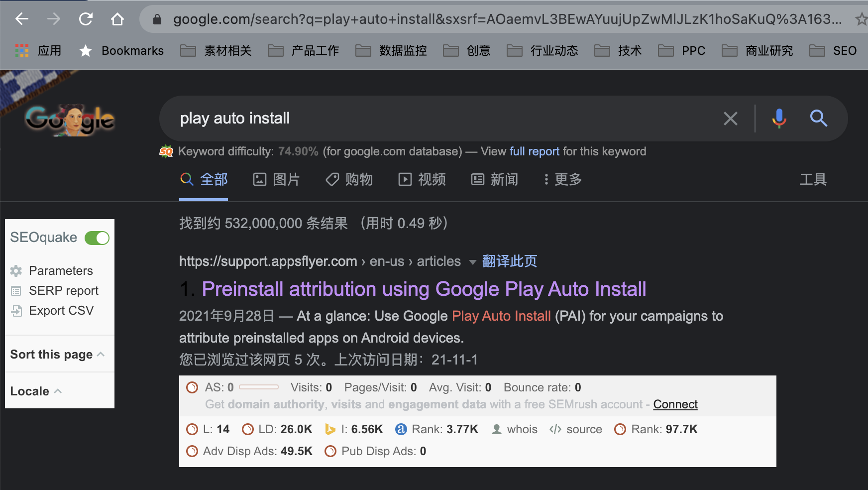Submit search with magnifier icon
Image resolution: width=868 pixels, height=490 pixels.
[819, 119]
